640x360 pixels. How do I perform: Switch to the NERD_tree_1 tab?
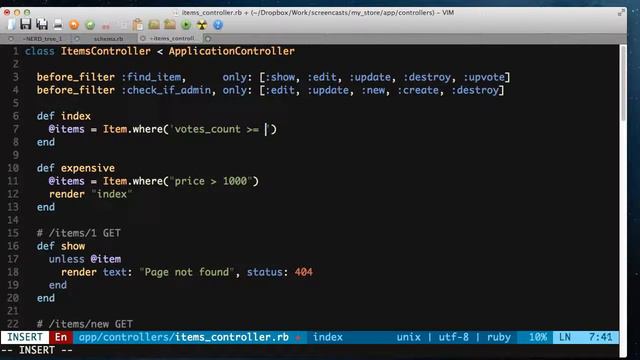(x=42, y=39)
